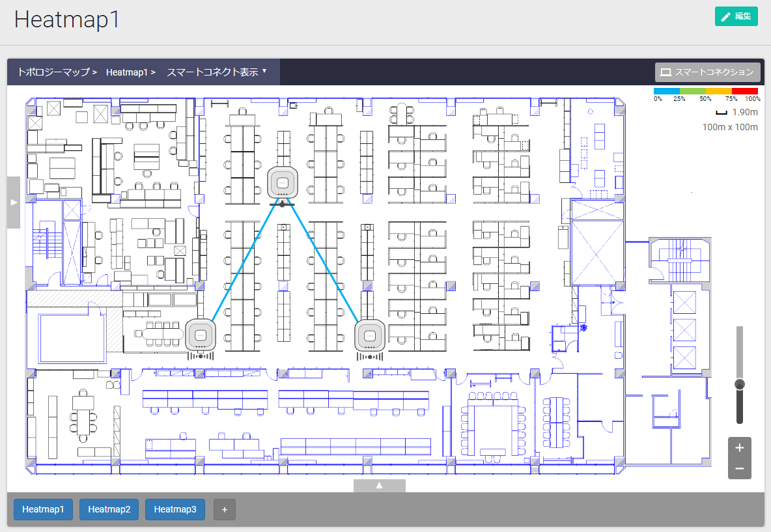Click the zoom out minus button
This screenshot has height=532, width=771.
coord(739,469)
